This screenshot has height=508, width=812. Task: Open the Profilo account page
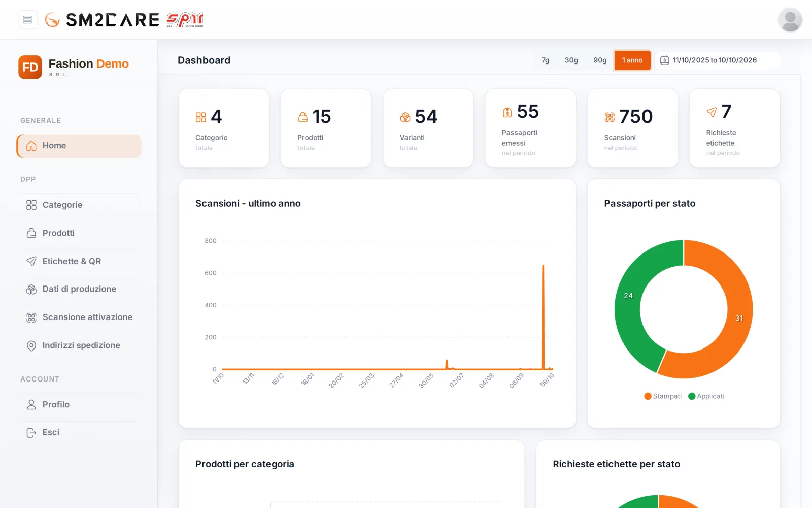(80, 405)
